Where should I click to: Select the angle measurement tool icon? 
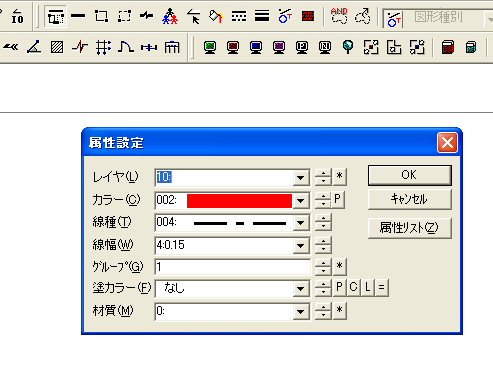click(x=34, y=47)
